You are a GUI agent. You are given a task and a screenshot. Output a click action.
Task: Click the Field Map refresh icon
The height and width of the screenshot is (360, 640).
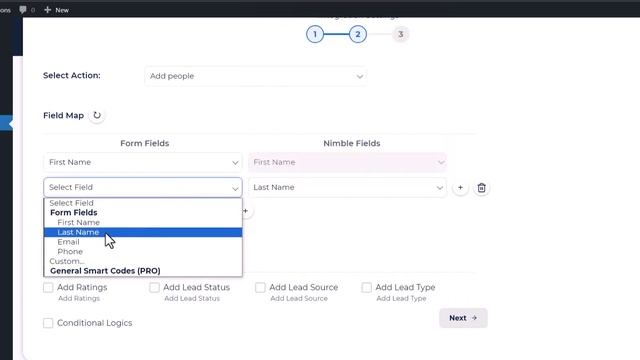(x=97, y=116)
